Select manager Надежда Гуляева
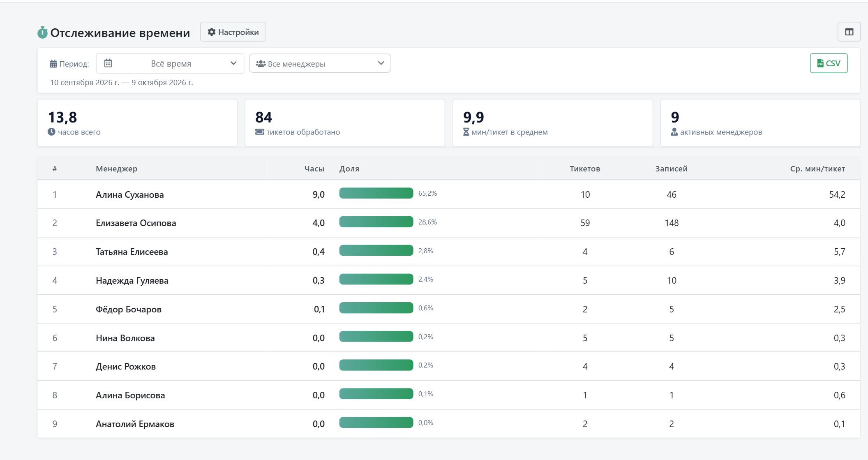This screenshot has width=868, height=460. [132, 280]
